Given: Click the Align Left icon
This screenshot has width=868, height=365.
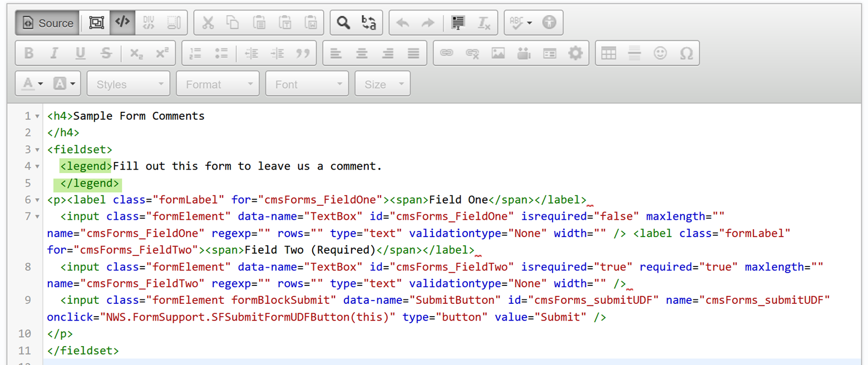Looking at the screenshot, I should [x=336, y=53].
